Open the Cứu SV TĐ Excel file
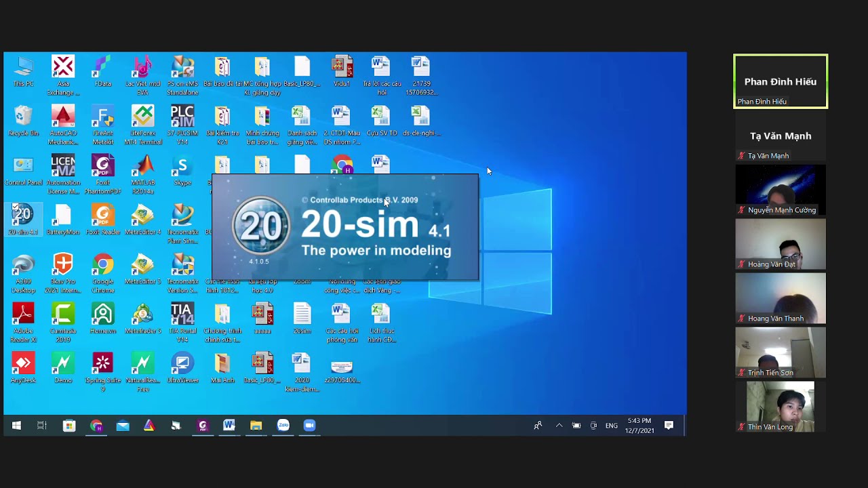The width and height of the screenshot is (868, 488). (382, 121)
